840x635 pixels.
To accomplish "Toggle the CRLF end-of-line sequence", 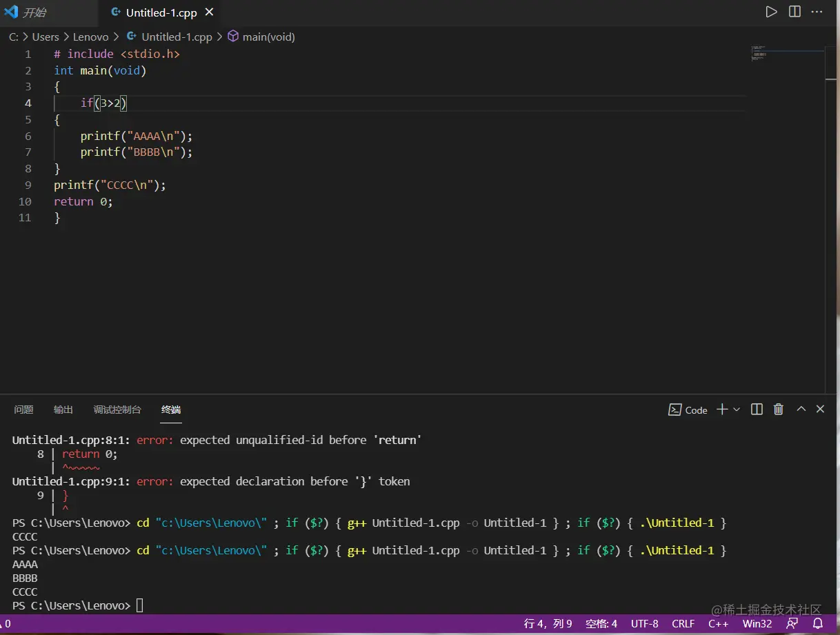I will [683, 623].
